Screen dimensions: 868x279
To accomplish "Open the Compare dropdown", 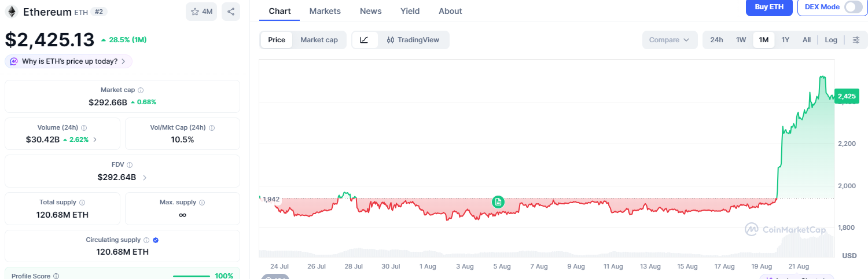I will 670,40.
